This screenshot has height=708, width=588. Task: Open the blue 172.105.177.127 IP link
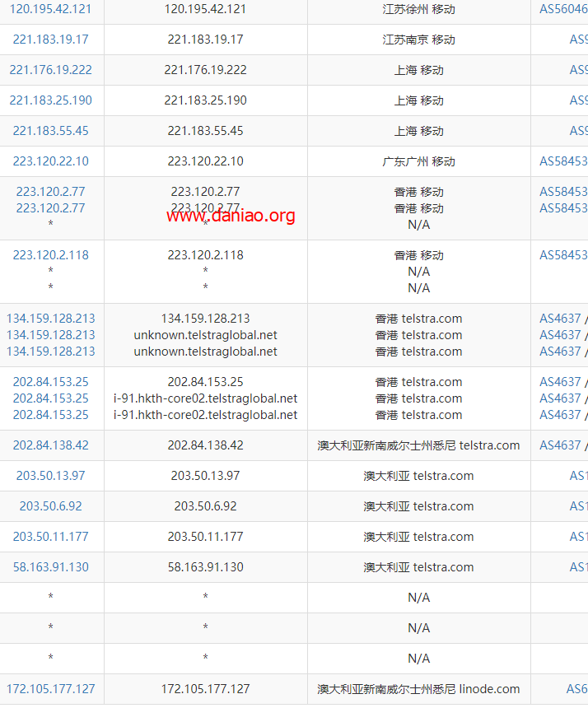(x=50, y=688)
